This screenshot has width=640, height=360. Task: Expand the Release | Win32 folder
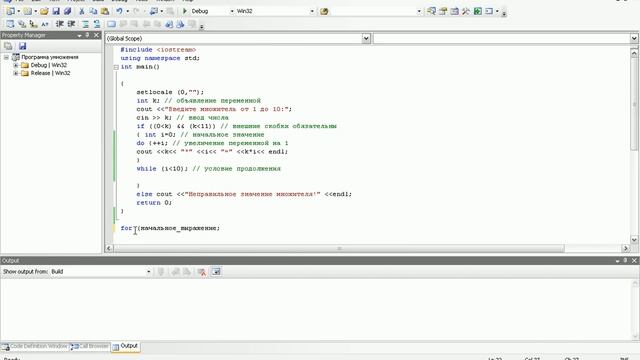point(16,73)
